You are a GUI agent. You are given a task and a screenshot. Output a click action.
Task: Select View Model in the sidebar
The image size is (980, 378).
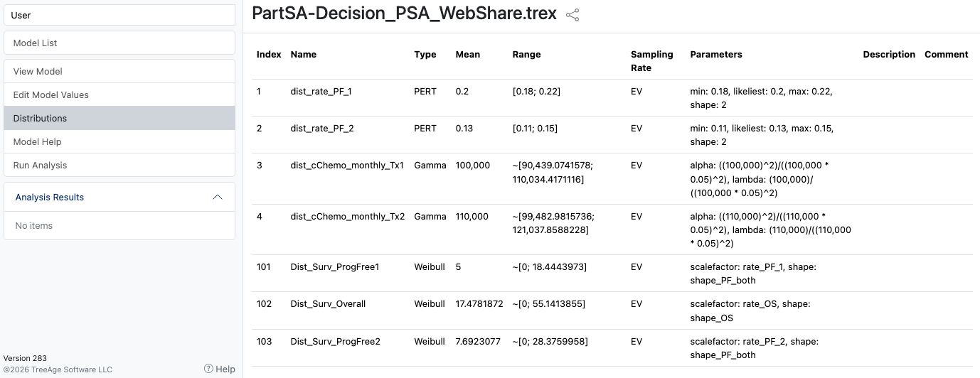click(x=119, y=71)
